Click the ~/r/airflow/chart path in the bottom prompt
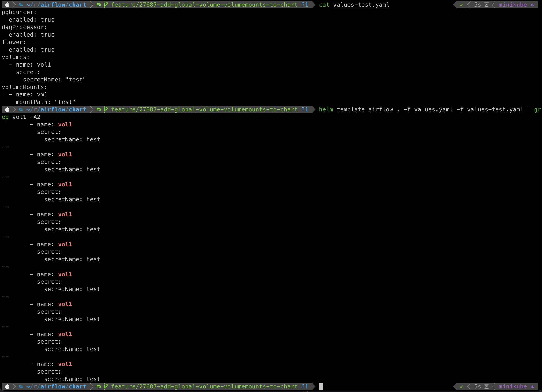 click(x=56, y=386)
